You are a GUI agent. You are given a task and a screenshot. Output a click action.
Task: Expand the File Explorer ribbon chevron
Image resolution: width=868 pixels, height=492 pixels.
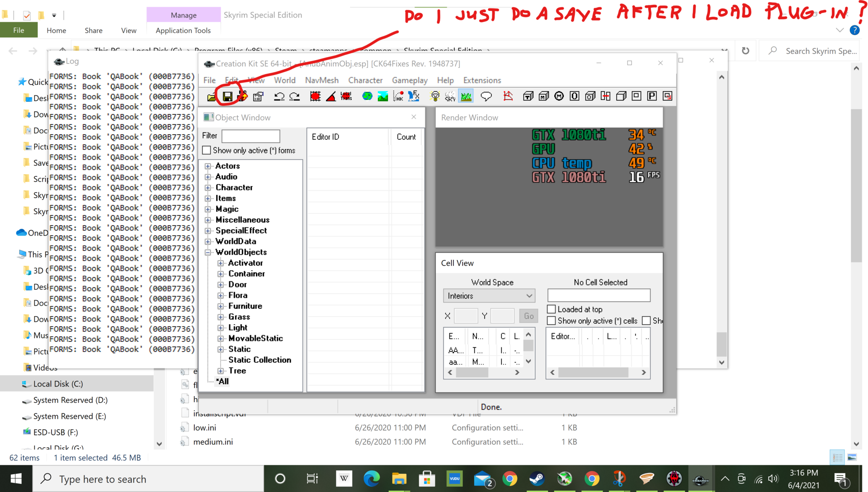840,30
